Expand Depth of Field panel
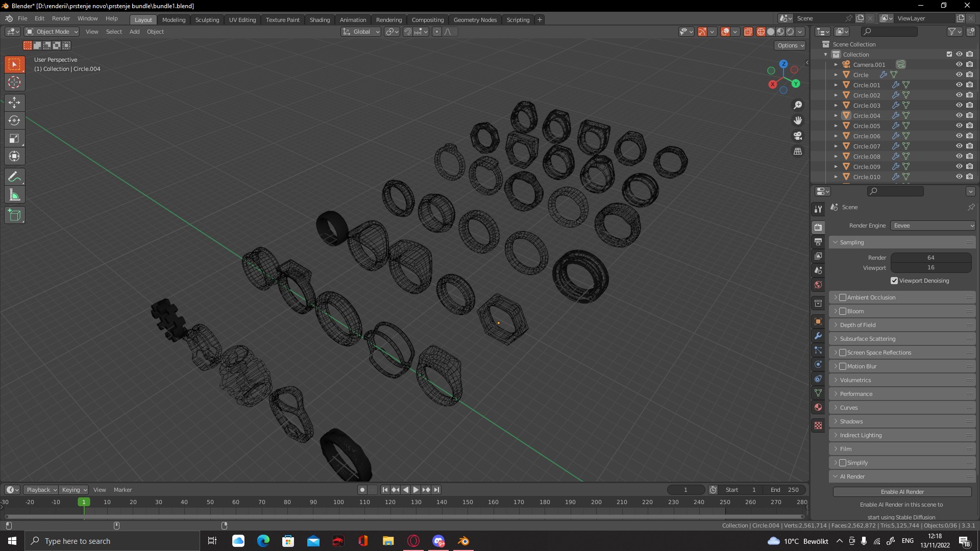This screenshot has height=551, width=980. coord(902,325)
